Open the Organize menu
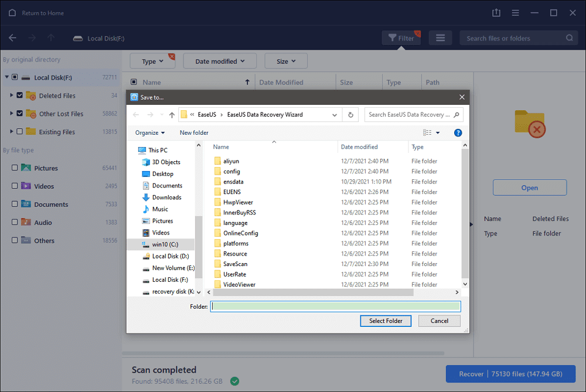The height and width of the screenshot is (392, 586). [x=149, y=132]
